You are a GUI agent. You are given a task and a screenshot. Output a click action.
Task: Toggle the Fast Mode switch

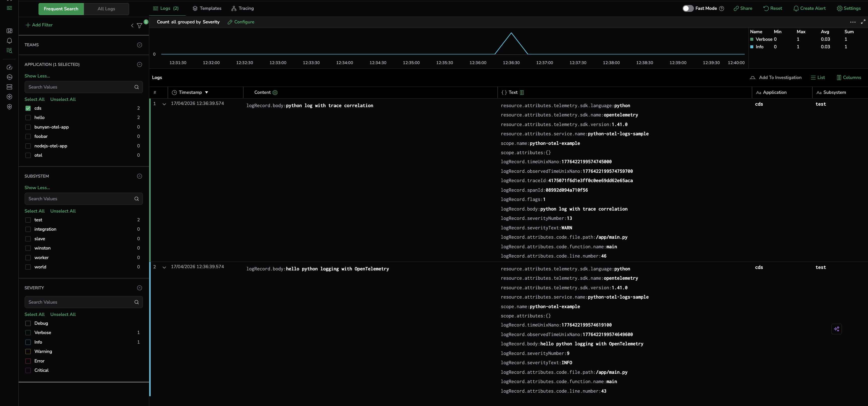688,8
